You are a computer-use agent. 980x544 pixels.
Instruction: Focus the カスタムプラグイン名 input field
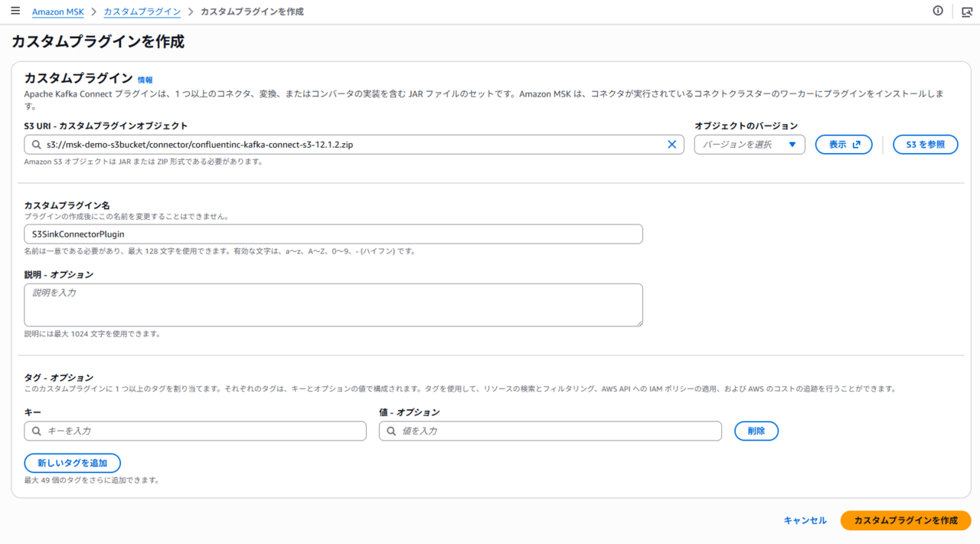coord(333,234)
